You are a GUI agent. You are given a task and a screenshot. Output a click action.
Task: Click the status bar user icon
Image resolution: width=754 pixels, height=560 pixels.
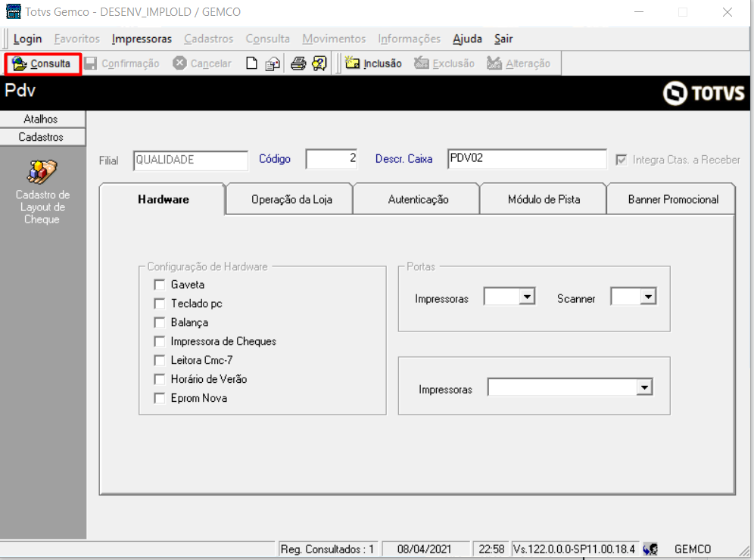[x=650, y=549]
